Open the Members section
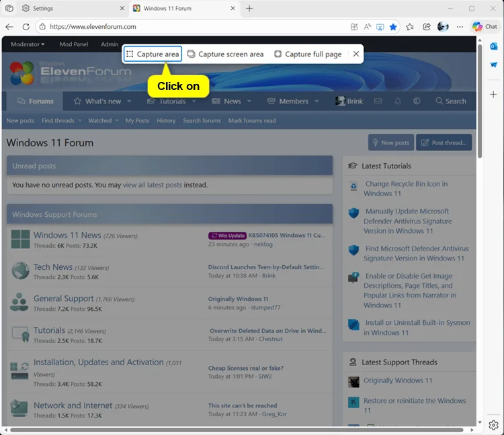The width and height of the screenshot is (504, 435). coord(288,101)
